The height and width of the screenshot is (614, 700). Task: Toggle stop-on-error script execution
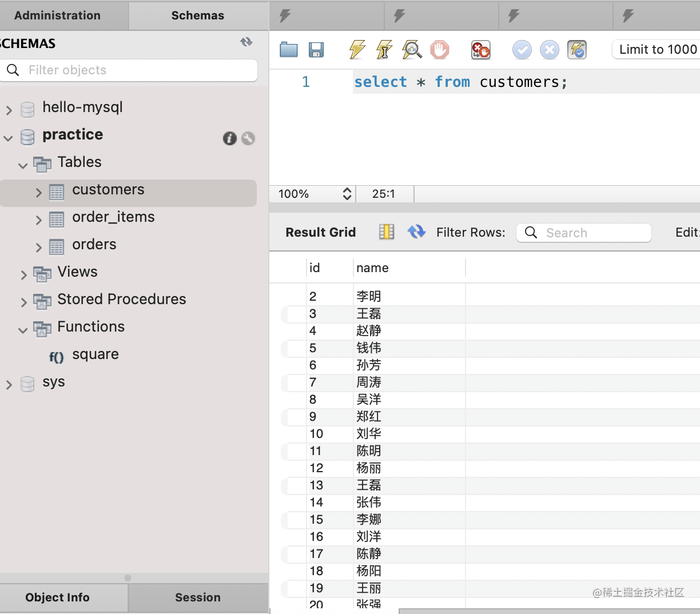pos(480,50)
